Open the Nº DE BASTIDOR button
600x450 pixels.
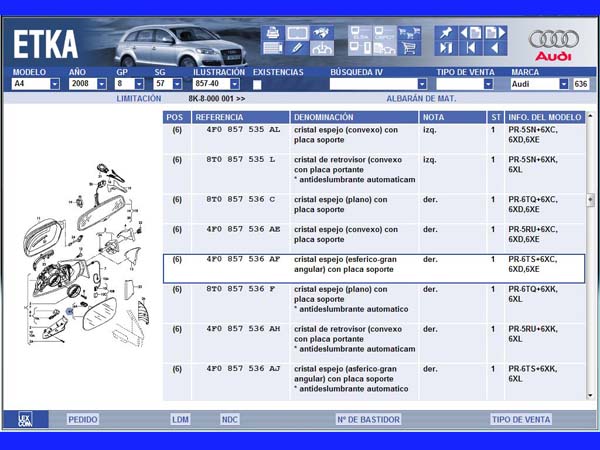tap(368, 419)
